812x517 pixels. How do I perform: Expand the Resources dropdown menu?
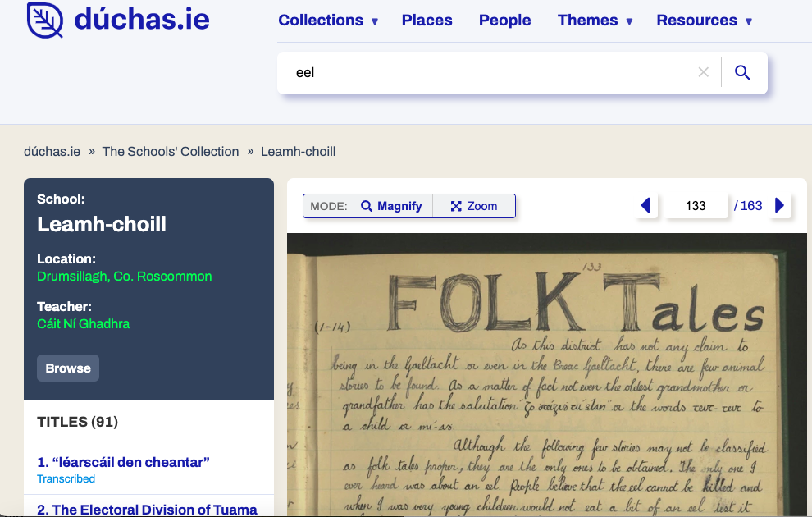point(704,21)
